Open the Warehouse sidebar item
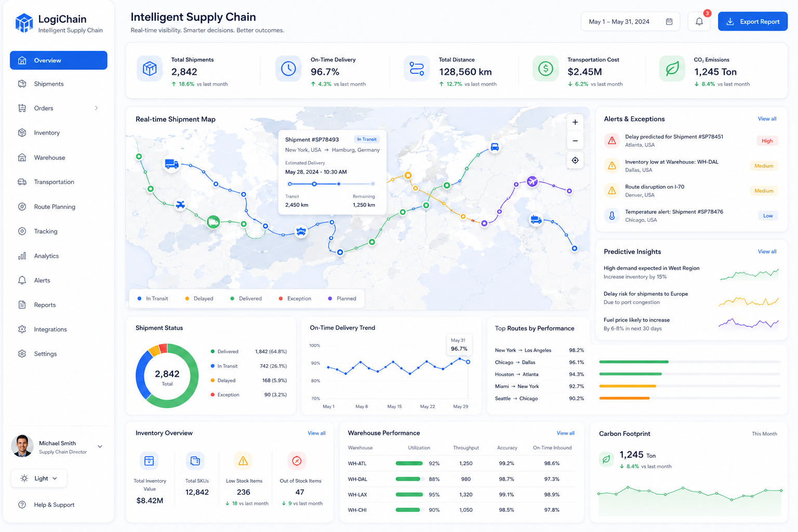This screenshot has width=798, height=532. [59, 157]
